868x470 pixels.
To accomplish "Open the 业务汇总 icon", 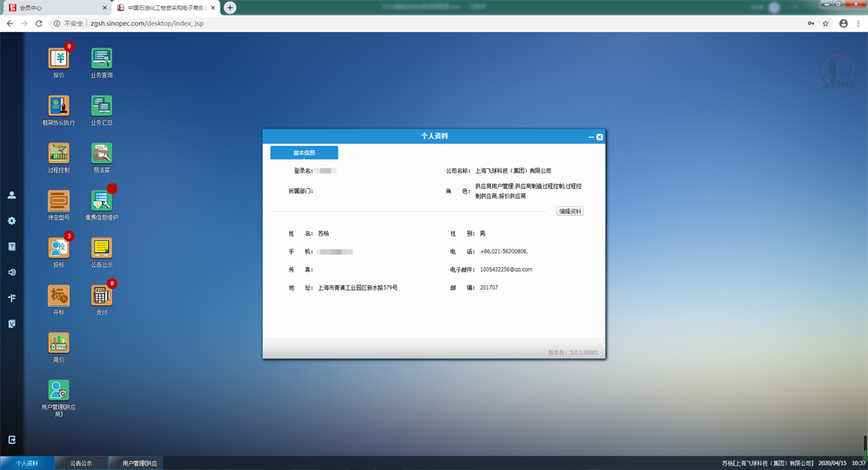I will click(102, 106).
